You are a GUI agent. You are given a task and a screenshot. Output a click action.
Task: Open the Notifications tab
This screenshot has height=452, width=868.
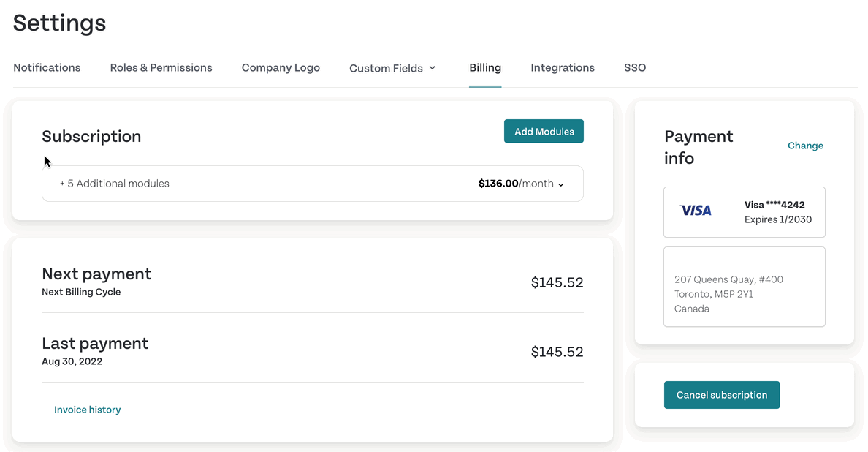(x=47, y=67)
